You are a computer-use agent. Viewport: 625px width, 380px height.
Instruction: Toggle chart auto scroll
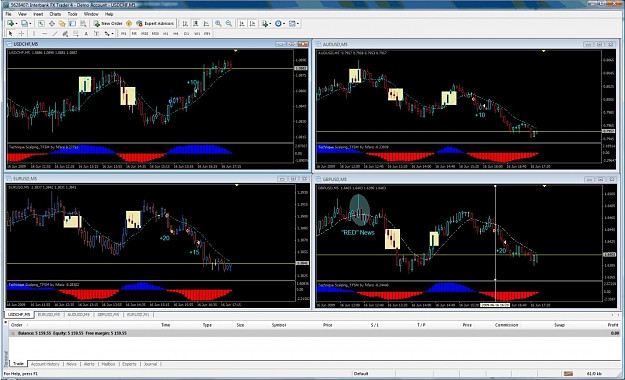pos(242,24)
